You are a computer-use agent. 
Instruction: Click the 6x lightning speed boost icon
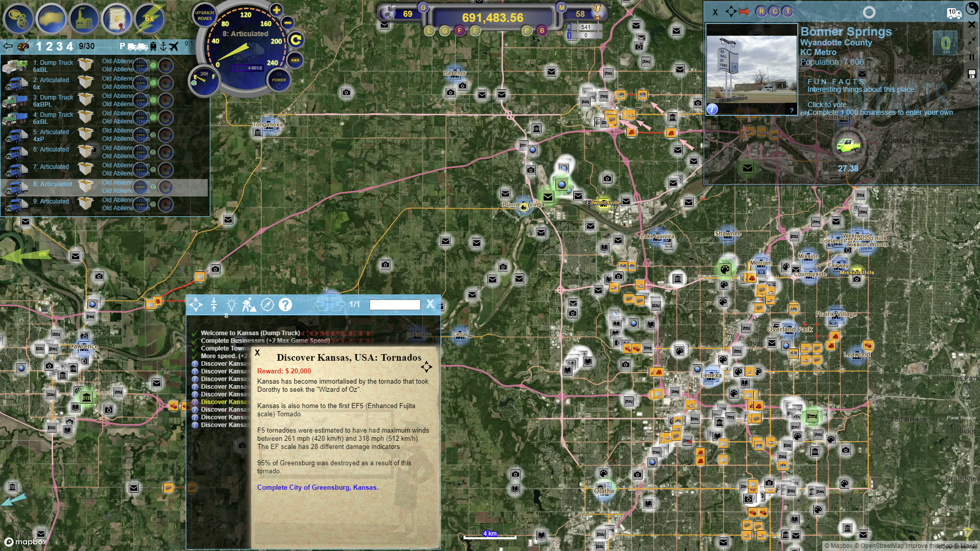point(149,19)
